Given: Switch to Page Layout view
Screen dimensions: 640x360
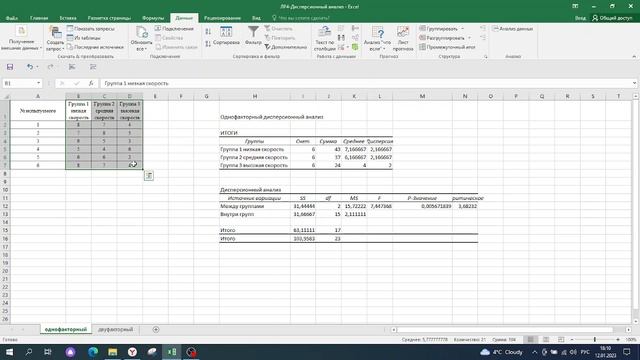Looking at the screenshot, I should click(546, 340).
